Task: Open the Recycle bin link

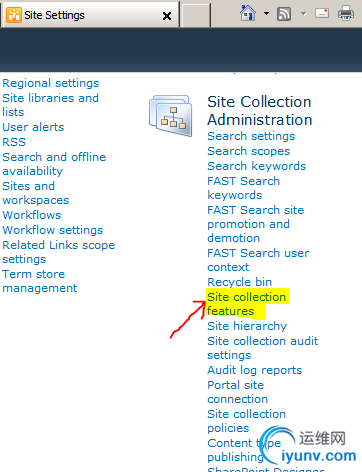Action: coord(239,282)
